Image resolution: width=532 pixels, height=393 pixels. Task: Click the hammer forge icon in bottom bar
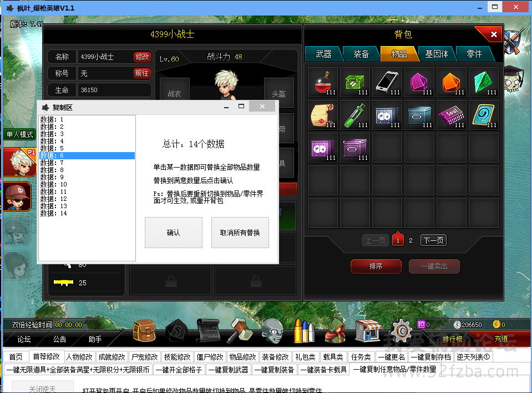pos(240,330)
